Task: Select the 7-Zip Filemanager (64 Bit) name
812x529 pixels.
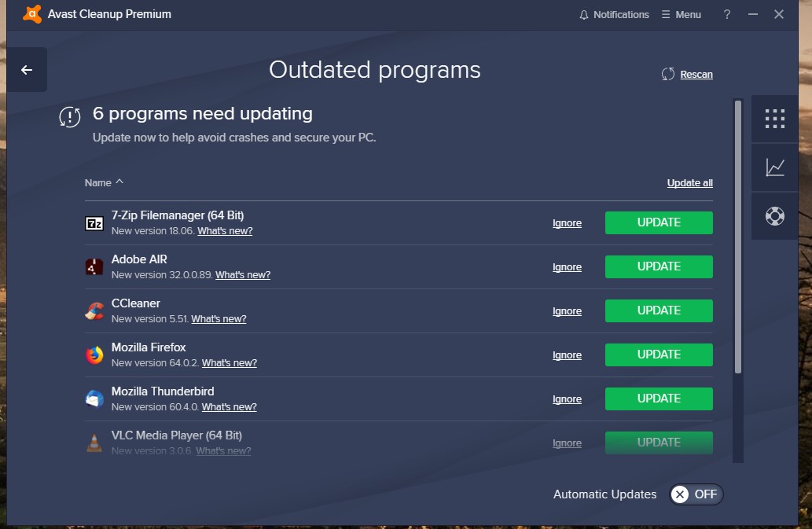Action: [x=178, y=215]
